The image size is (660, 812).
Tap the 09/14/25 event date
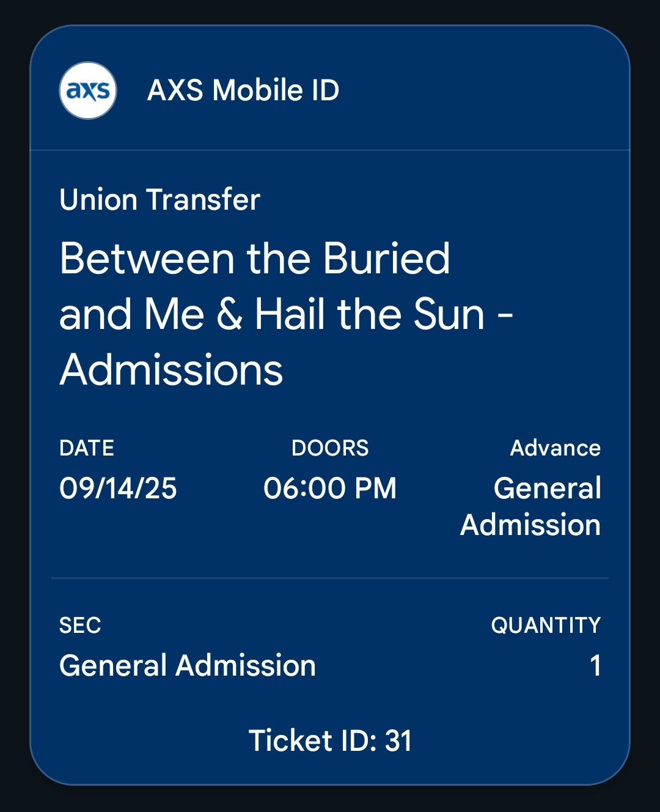coord(118,489)
